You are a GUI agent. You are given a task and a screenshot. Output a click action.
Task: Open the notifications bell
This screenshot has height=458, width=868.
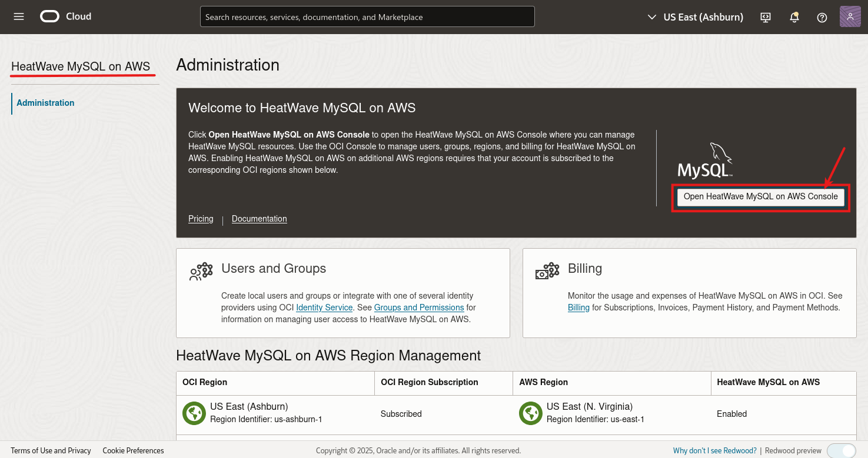click(794, 17)
